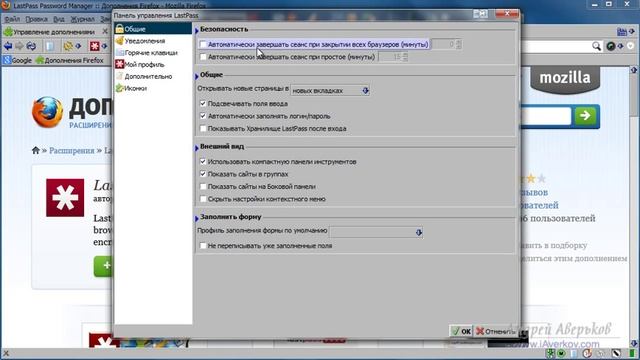Viewport: 640px width, 360px height.
Task: Click the minutes stepper for idle logoff
Action: 405,57
